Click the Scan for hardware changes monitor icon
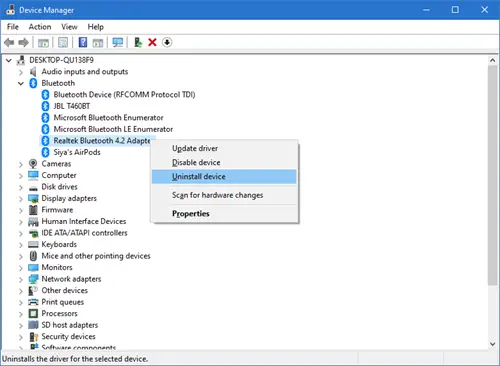 point(118,42)
